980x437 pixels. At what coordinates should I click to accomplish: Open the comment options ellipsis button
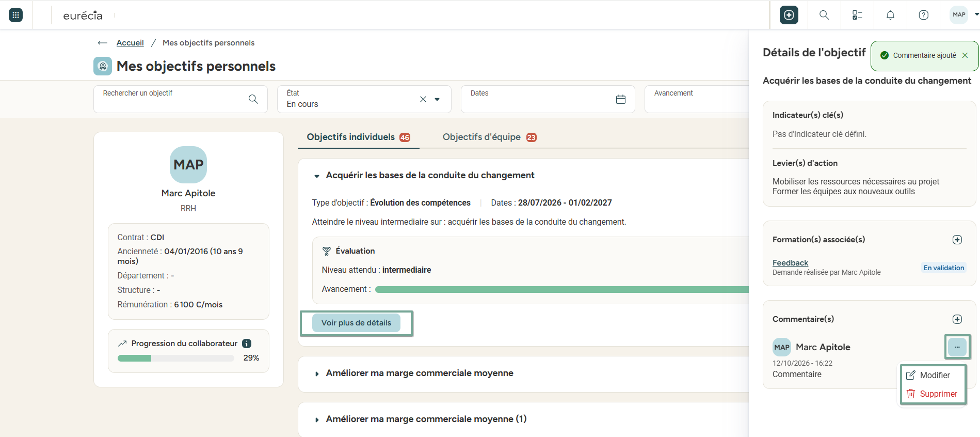pyautogui.click(x=957, y=347)
